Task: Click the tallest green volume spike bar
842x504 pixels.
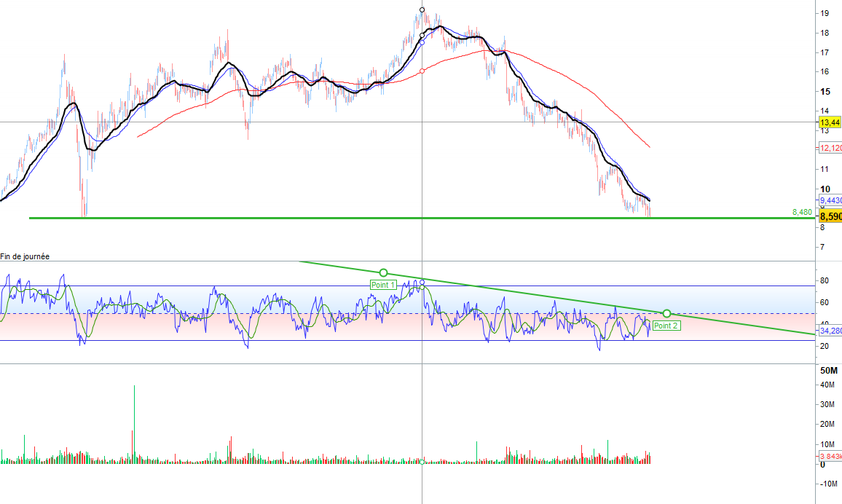Action: pyautogui.click(x=134, y=424)
